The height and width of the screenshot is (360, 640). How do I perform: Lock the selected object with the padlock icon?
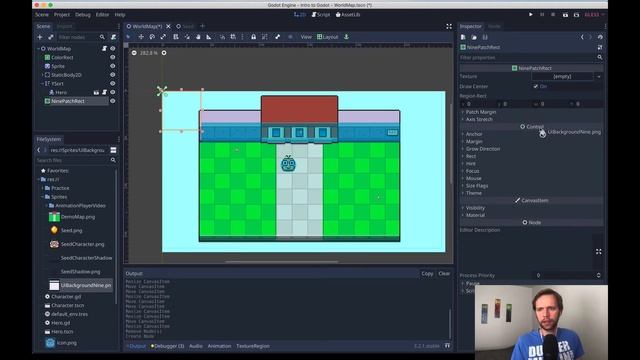click(x=253, y=37)
